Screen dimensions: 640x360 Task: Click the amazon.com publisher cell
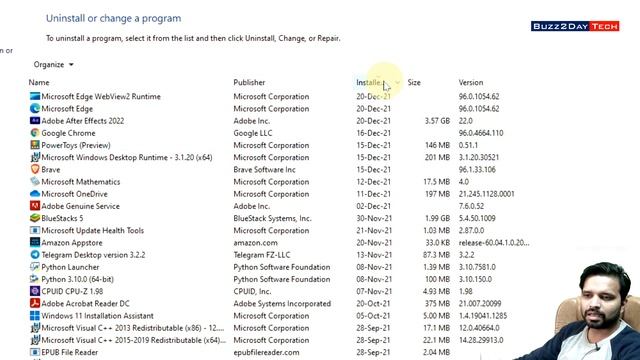click(255, 243)
